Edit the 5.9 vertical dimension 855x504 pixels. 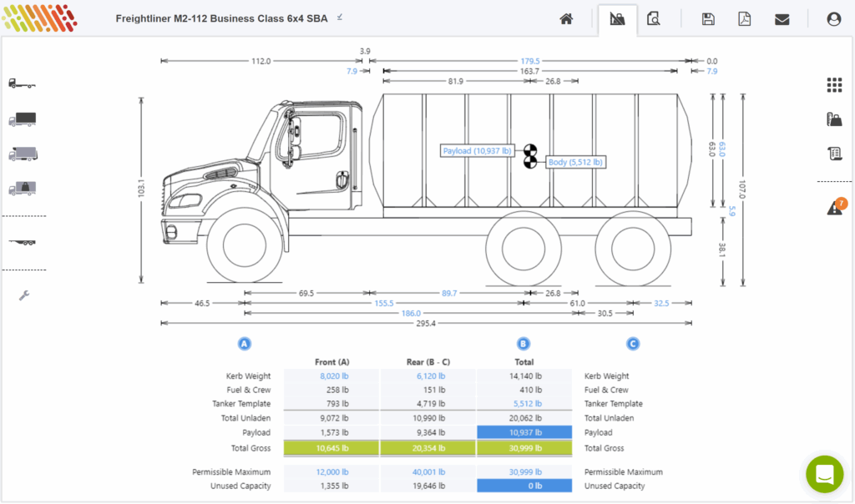tap(731, 211)
